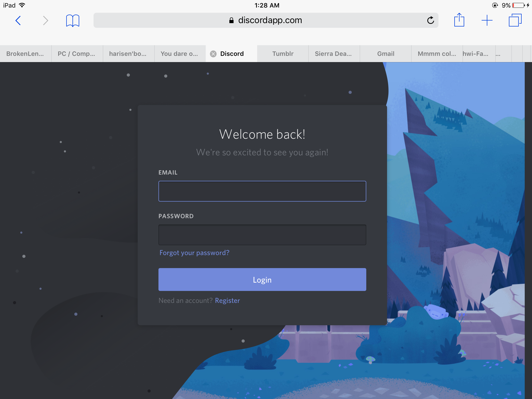Switch to the Gmail tab

pyautogui.click(x=385, y=54)
